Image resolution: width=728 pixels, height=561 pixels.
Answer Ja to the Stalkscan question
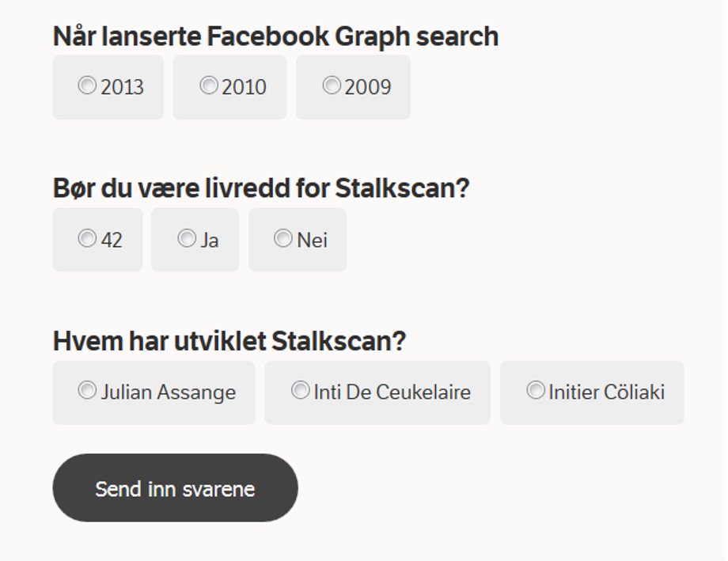187,238
